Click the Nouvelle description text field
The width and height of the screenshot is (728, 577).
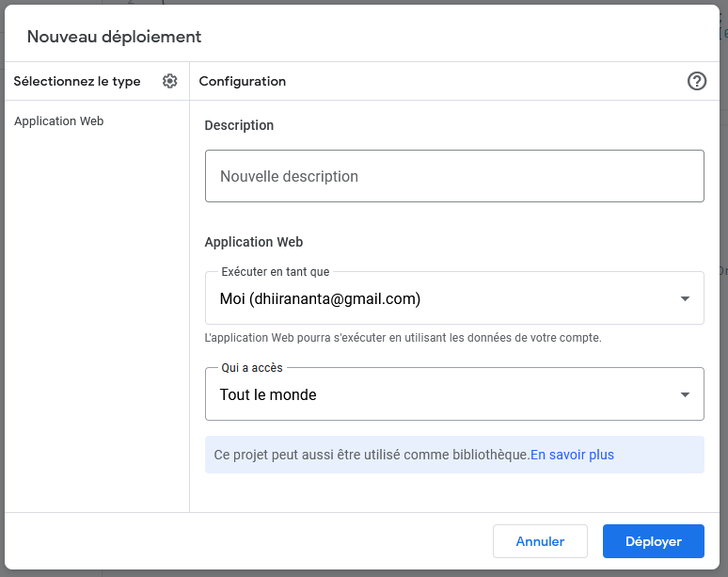[x=454, y=176]
